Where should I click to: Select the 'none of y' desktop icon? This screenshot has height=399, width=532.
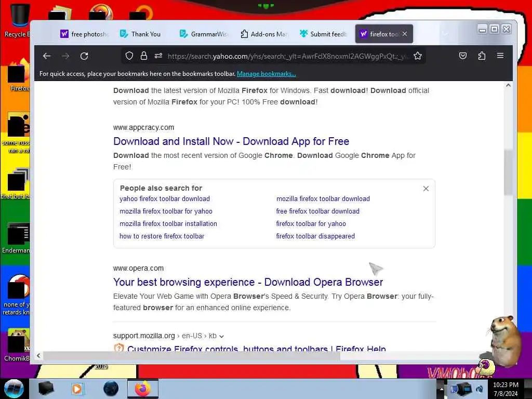tap(17, 295)
